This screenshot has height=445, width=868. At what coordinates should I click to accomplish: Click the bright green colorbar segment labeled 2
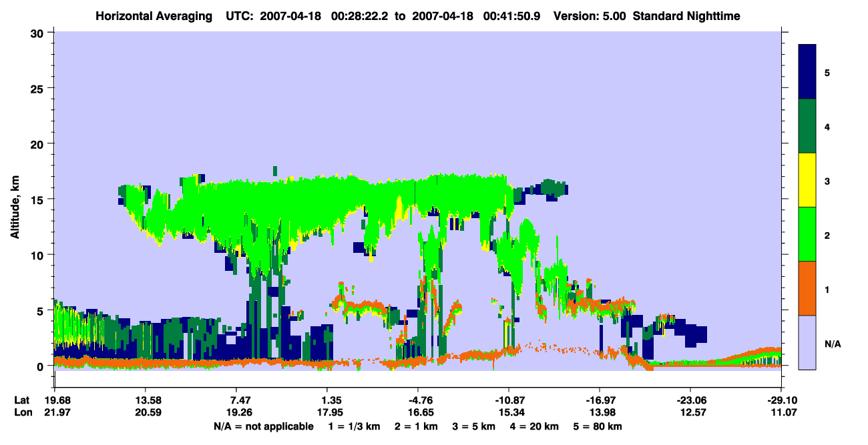807,234
